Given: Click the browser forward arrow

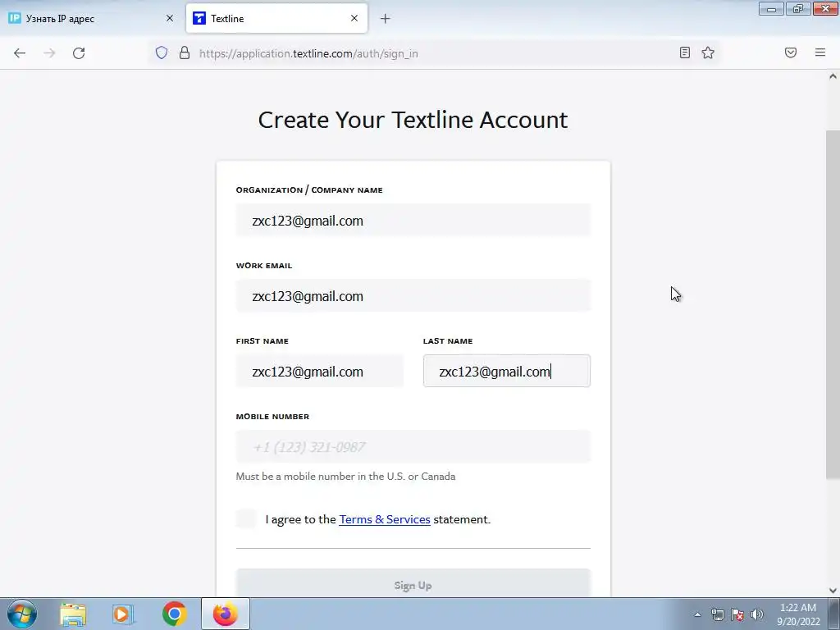Looking at the screenshot, I should point(49,53).
